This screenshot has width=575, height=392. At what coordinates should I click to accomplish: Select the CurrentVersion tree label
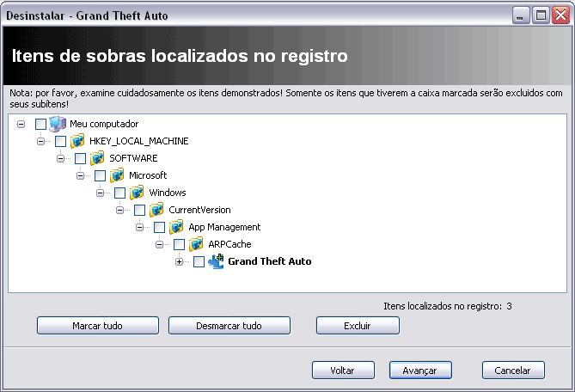pos(199,210)
